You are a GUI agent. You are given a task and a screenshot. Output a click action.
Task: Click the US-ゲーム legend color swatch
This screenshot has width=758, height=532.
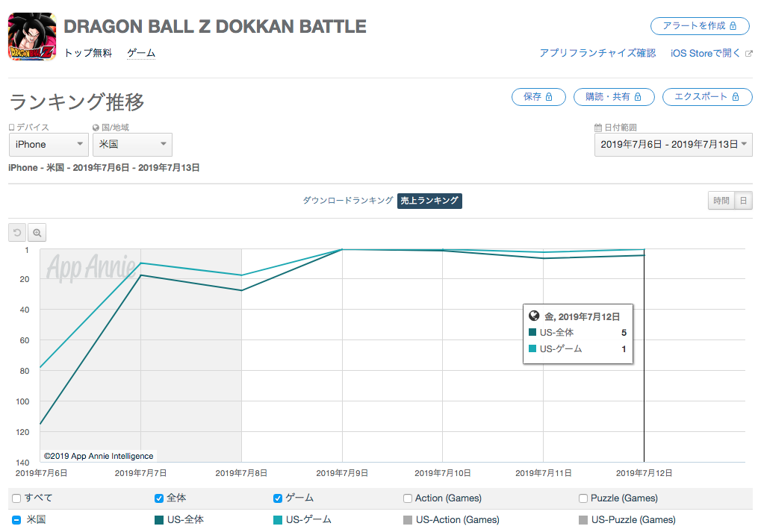[278, 520]
